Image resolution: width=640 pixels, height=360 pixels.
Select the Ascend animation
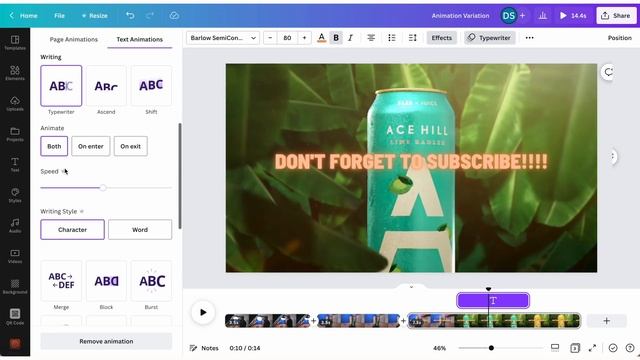pyautogui.click(x=106, y=86)
